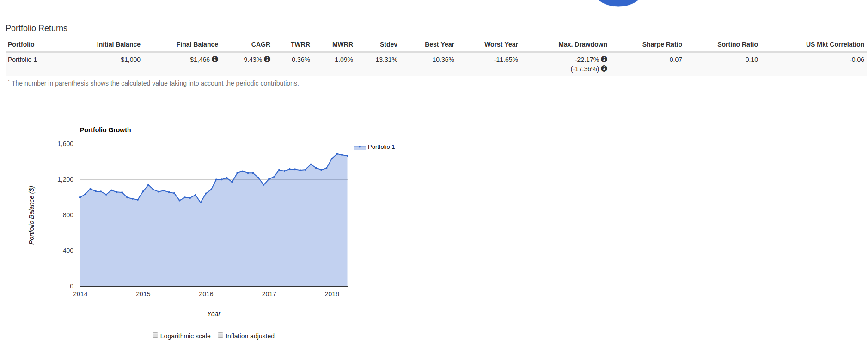The height and width of the screenshot is (355, 868).
Task: Click info icon beside 9.43% CAGR
Action: tap(267, 59)
